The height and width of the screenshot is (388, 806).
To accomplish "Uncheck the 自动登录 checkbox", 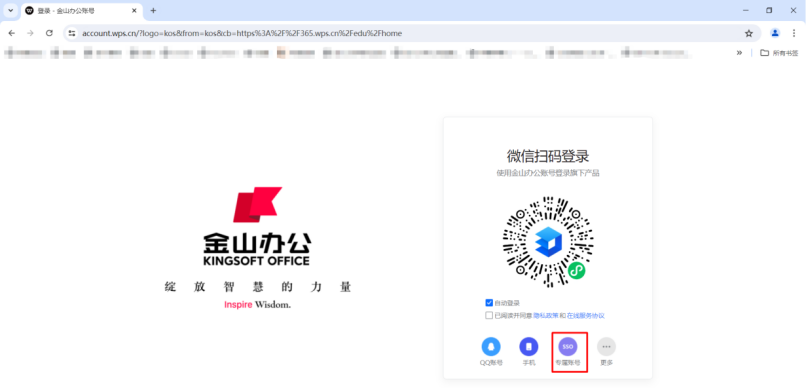I will 489,303.
